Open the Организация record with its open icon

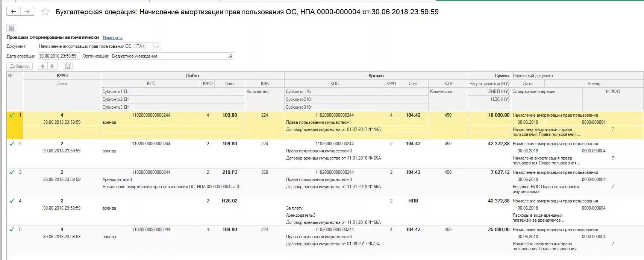point(230,56)
